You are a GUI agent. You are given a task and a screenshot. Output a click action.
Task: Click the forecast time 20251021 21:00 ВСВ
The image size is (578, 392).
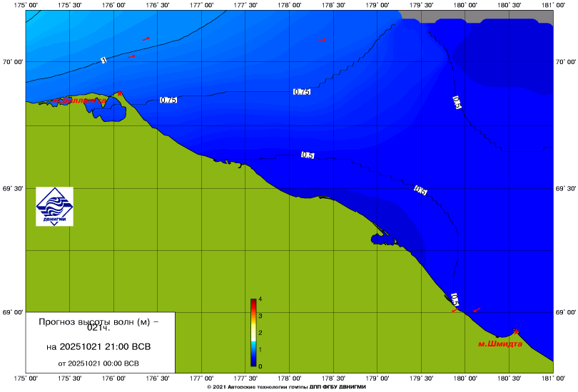[x=98, y=347]
